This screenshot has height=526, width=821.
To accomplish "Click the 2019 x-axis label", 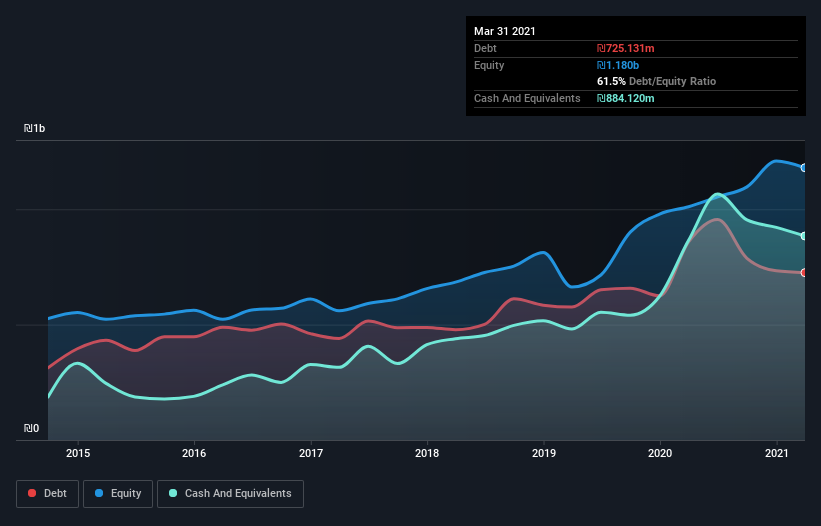I will 544,453.
